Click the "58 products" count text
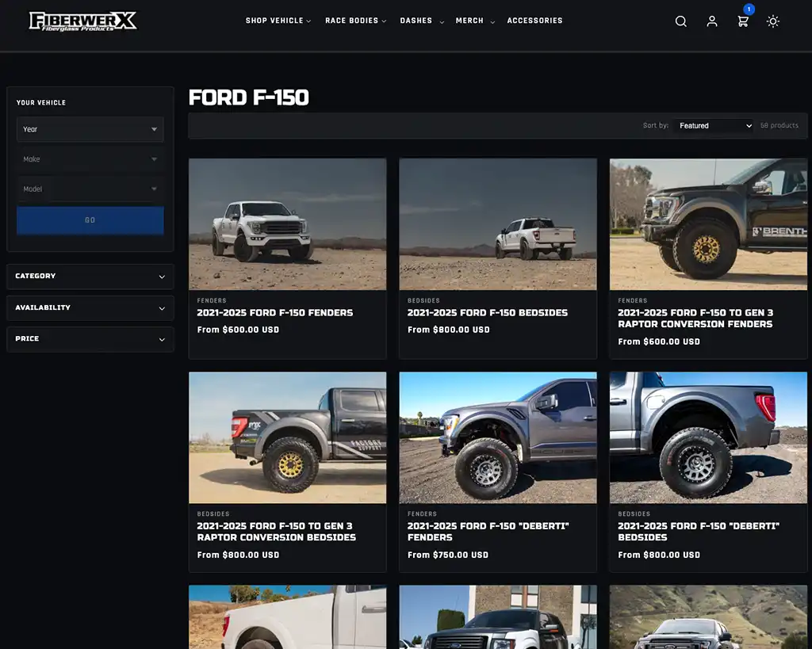Viewport: 812px width, 649px height. click(779, 126)
